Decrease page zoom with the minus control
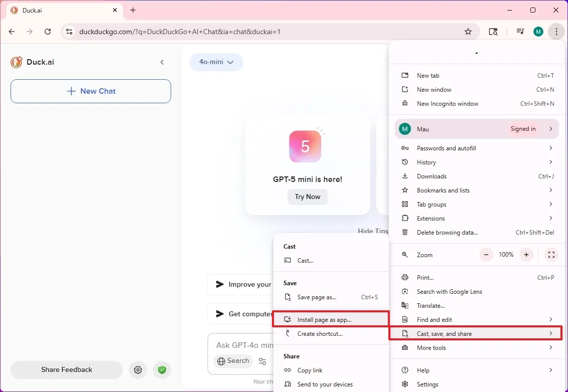 tap(486, 255)
